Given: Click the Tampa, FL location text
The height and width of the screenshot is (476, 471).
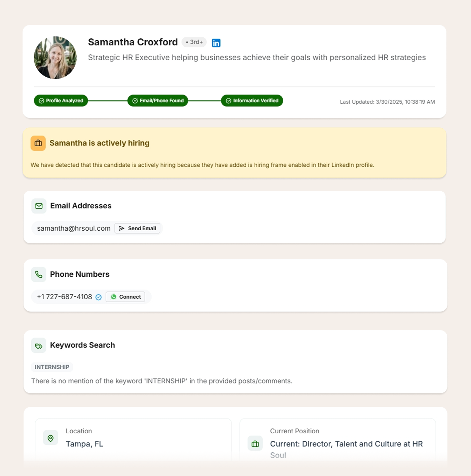Looking at the screenshot, I should click(x=84, y=444).
